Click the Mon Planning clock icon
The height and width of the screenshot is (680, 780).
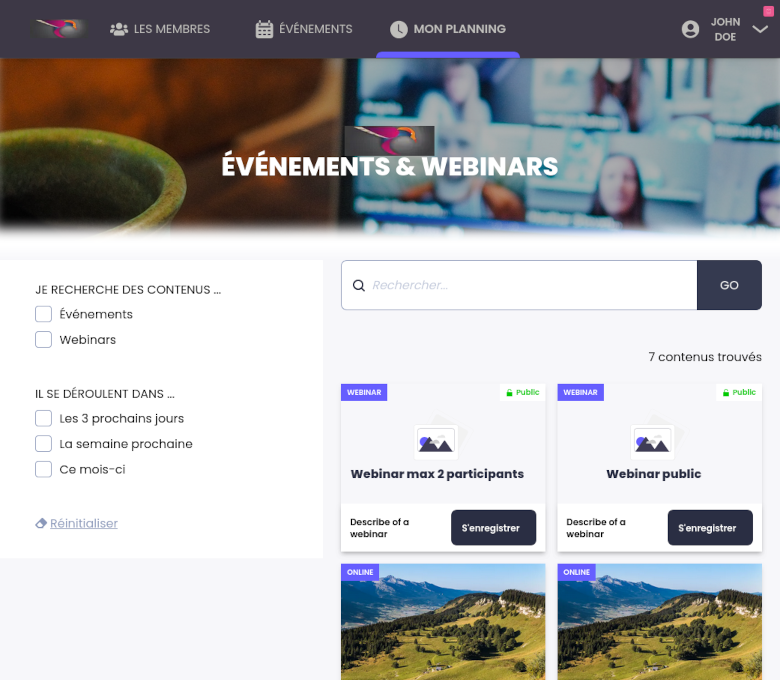(399, 29)
